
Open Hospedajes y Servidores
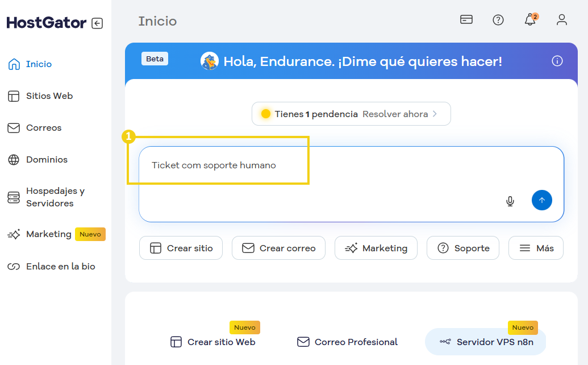(55, 197)
